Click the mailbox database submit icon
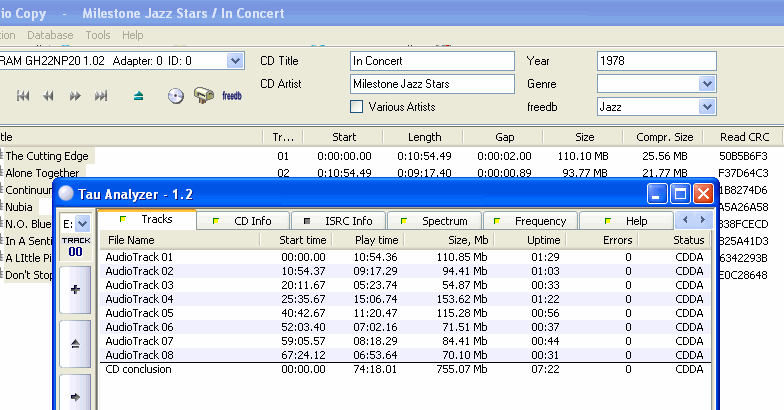Image resolution: width=784 pixels, height=410 pixels. click(x=204, y=95)
